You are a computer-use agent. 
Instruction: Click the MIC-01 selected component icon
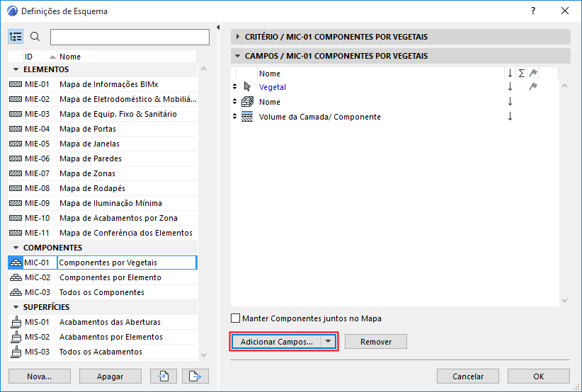tap(16, 263)
